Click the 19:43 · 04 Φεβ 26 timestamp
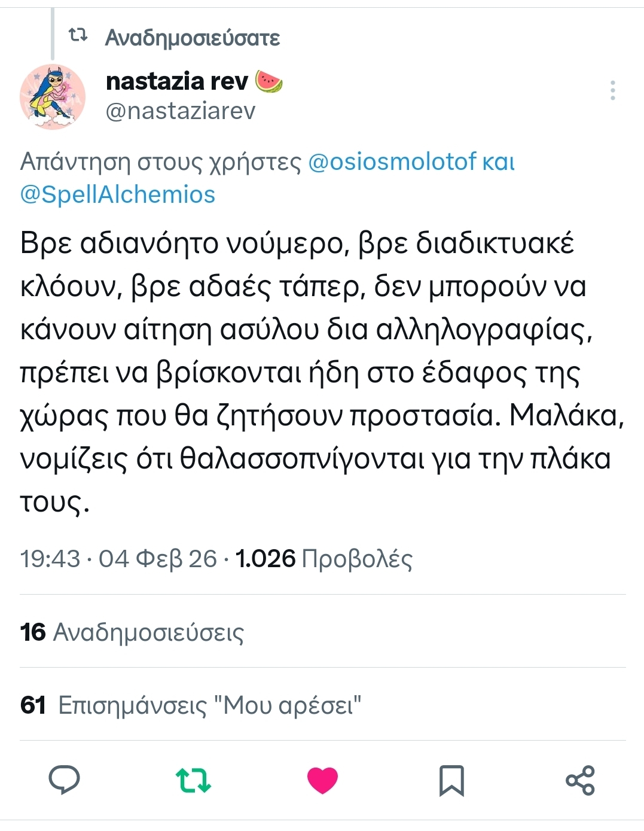Image resolution: width=644 pixels, height=831 pixels. 118,559
